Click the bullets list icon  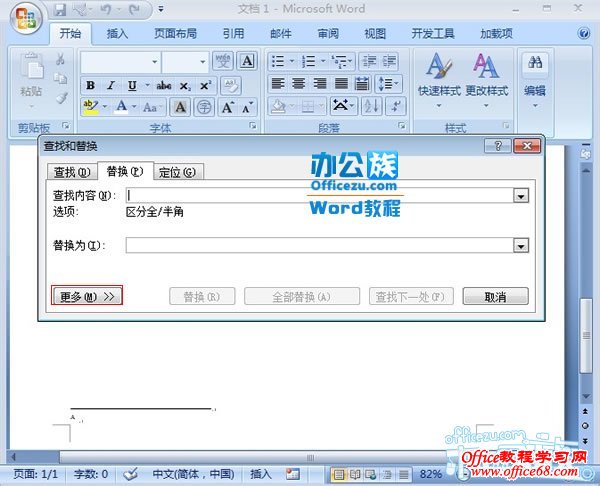coord(278,61)
